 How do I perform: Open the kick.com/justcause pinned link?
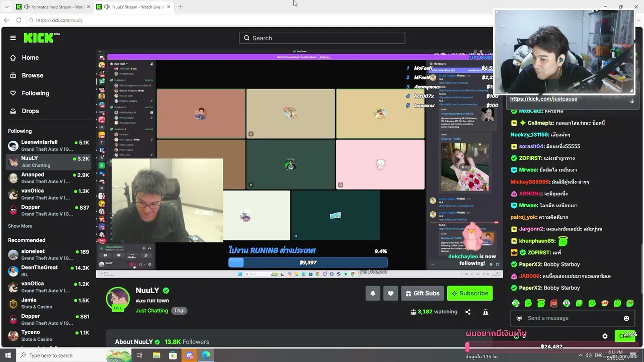coord(543,99)
